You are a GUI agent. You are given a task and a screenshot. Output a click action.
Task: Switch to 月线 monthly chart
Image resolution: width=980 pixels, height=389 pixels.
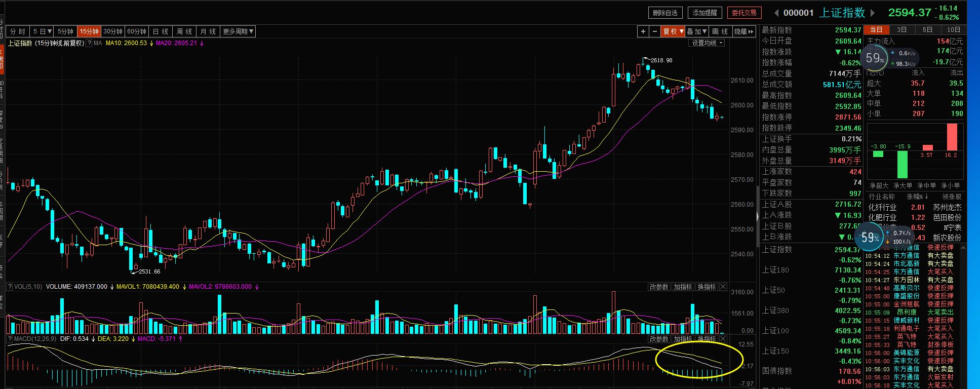point(208,31)
